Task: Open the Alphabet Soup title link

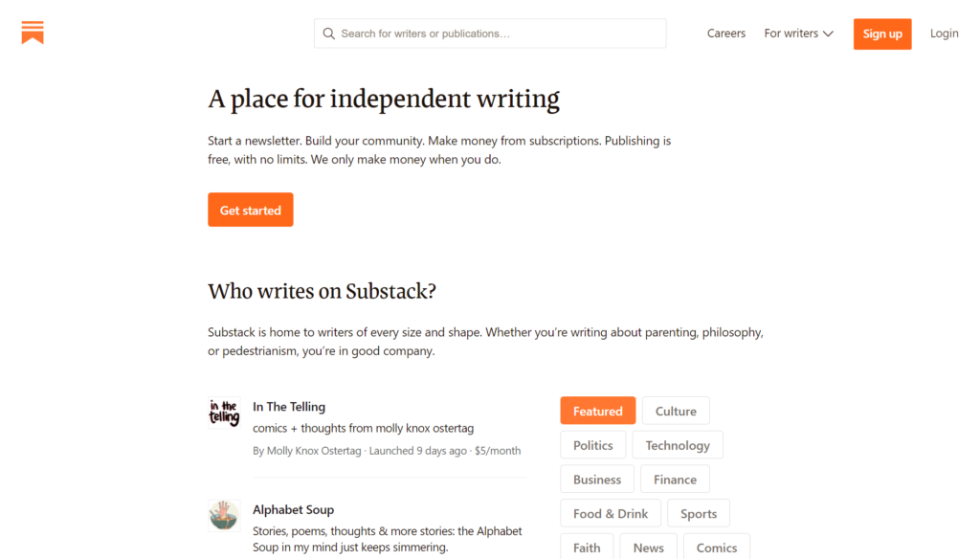Action: 293,509
